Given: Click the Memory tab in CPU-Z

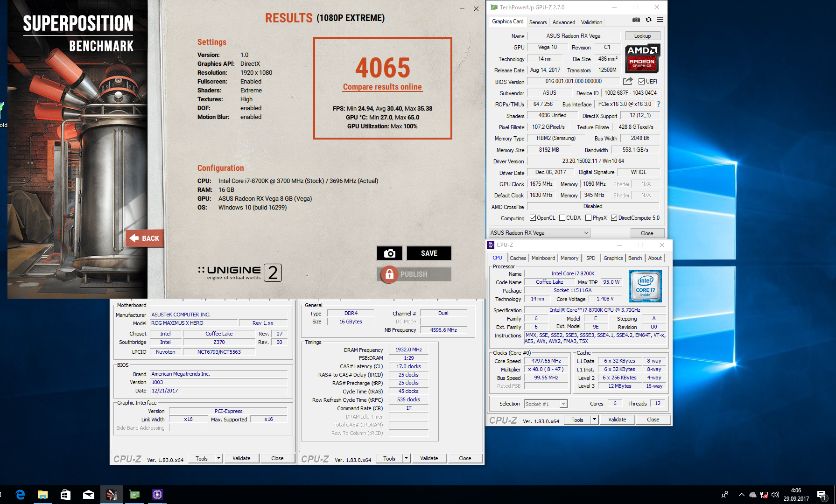Looking at the screenshot, I should [569, 258].
